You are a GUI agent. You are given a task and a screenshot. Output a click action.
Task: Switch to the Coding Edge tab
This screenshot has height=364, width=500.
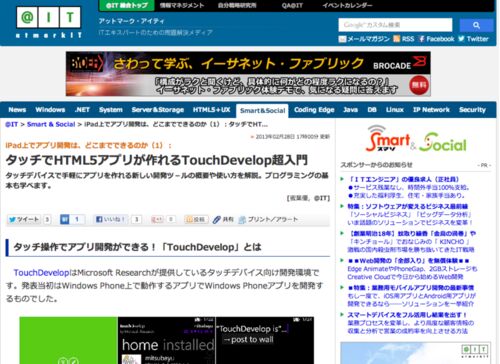click(x=314, y=110)
